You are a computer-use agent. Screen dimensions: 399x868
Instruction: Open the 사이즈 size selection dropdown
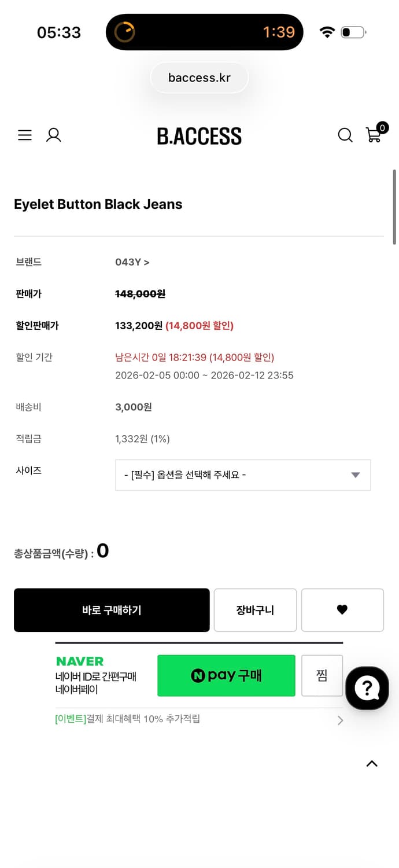243,475
